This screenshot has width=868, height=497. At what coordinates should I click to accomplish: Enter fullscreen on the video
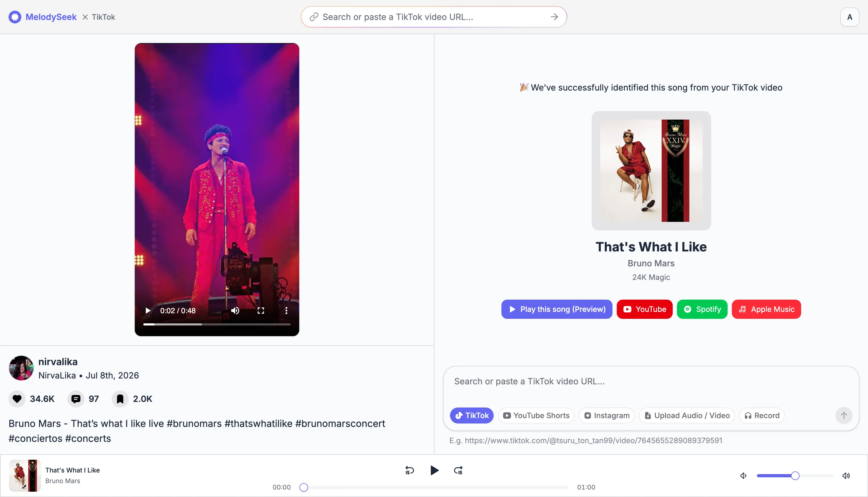[x=261, y=311]
